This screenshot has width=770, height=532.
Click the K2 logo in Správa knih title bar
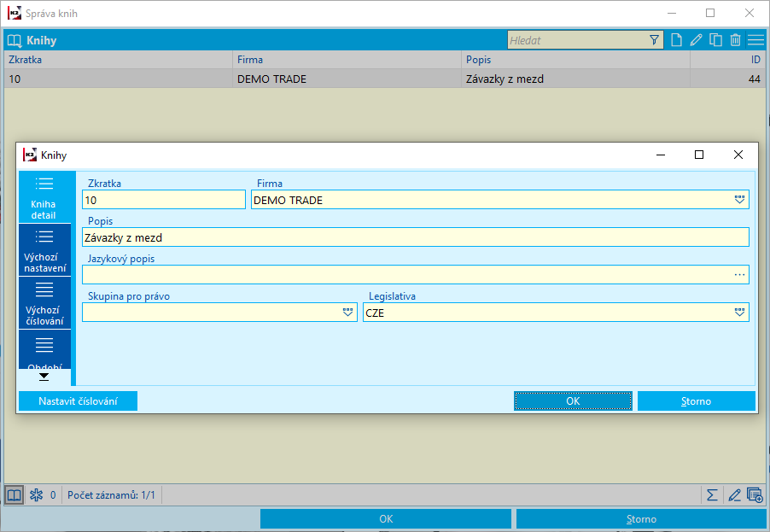click(15, 14)
